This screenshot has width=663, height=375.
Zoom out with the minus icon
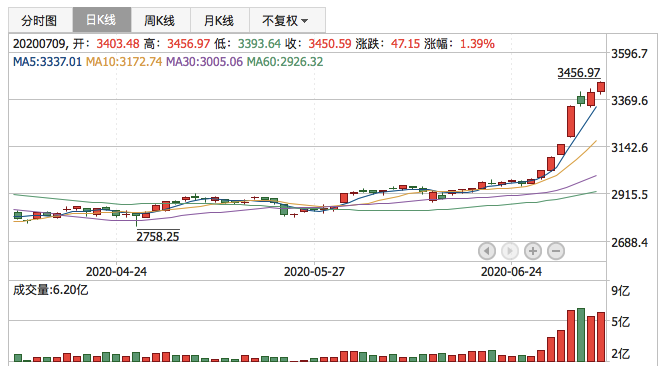coord(556,251)
